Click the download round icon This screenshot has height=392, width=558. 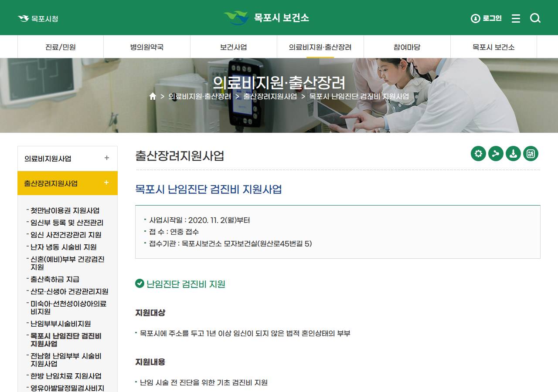point(513,153)
